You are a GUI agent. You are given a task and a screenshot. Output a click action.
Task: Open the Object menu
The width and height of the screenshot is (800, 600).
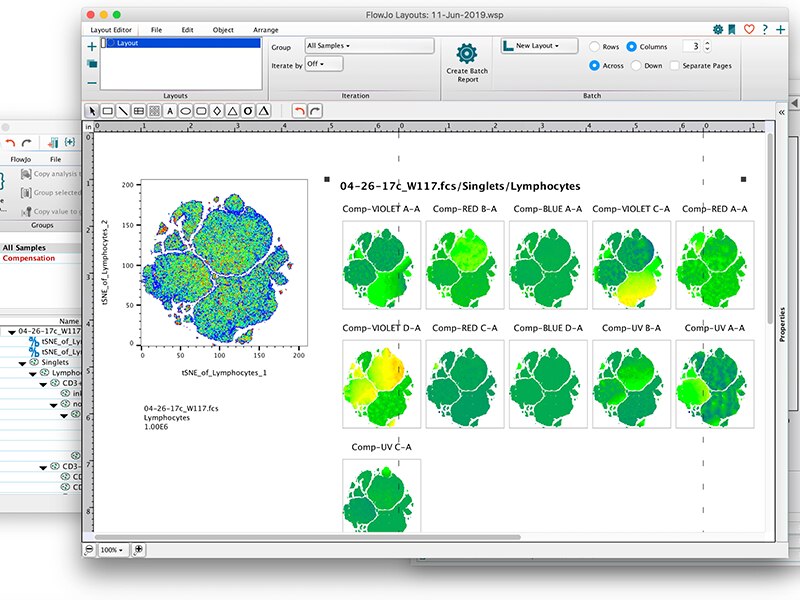(x=223, y=30)
